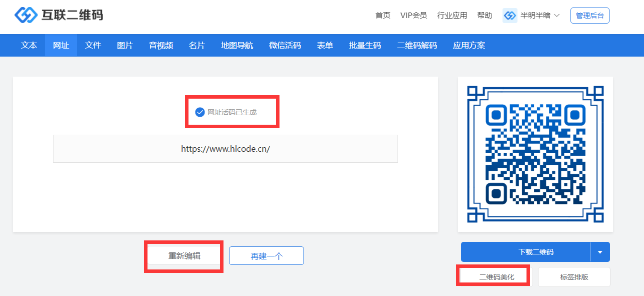The height and width of the screenshot is (296, 644).
Task: Click the 互联二维码 logo icon
Action: coord(26,15)
